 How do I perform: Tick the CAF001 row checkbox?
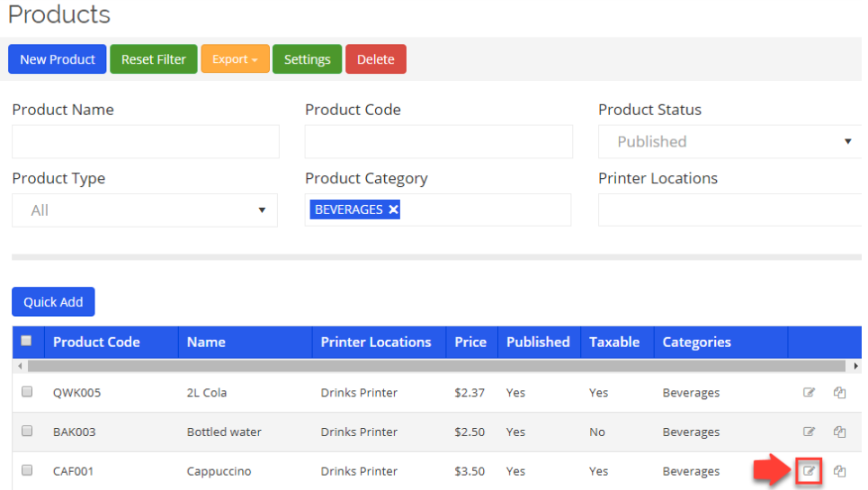point(27,470)
